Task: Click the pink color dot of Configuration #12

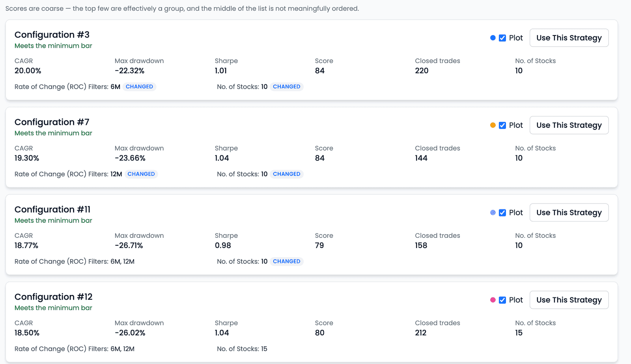Action: 493,300
